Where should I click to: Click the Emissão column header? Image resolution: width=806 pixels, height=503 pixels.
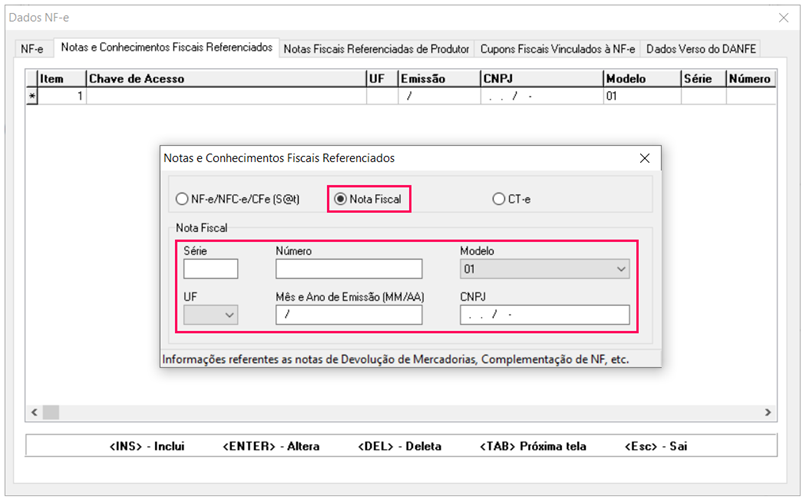[x=437, y=79]
